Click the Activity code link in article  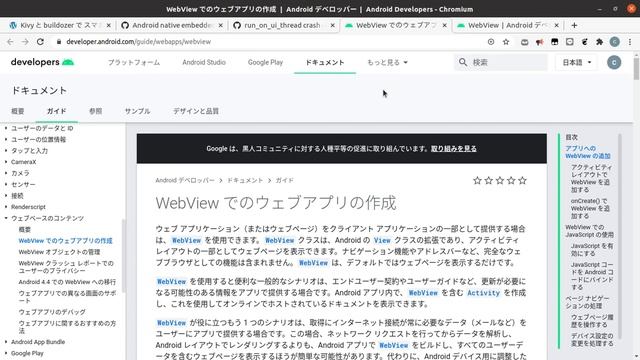[x=483, y=293]
